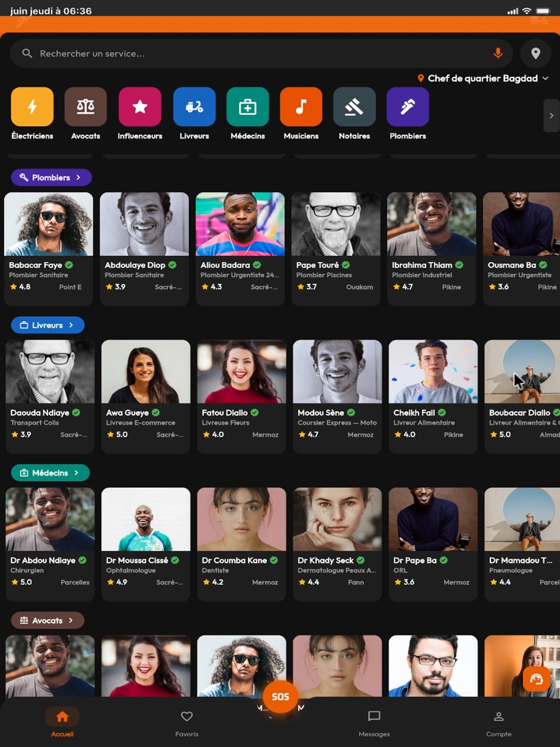This screenshot has width=560, height=747.
Task: Click the Wi-Fi status icon
Action: (x=526, y=11)
